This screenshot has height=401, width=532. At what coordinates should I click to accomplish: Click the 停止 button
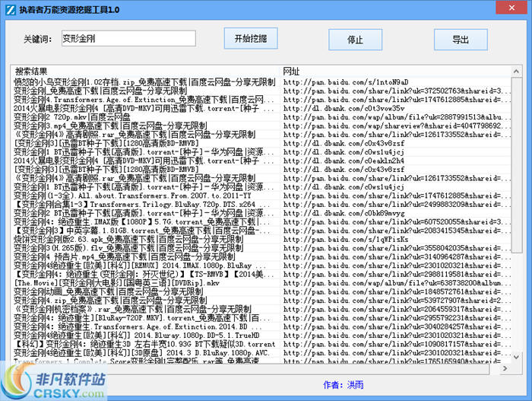point(355,40)
